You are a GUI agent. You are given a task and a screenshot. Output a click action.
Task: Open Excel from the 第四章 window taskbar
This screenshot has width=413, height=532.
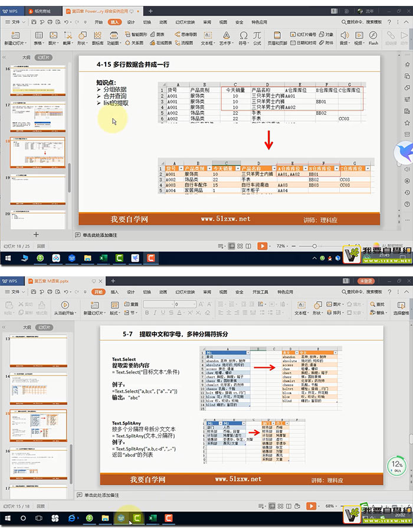(103, 258)
